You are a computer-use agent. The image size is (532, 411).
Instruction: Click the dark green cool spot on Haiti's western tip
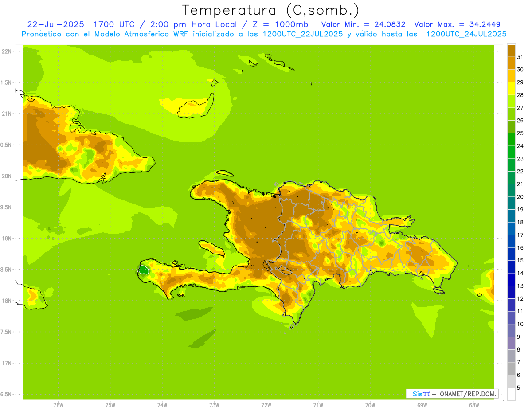pyautogui.click(x=144, y=270)
